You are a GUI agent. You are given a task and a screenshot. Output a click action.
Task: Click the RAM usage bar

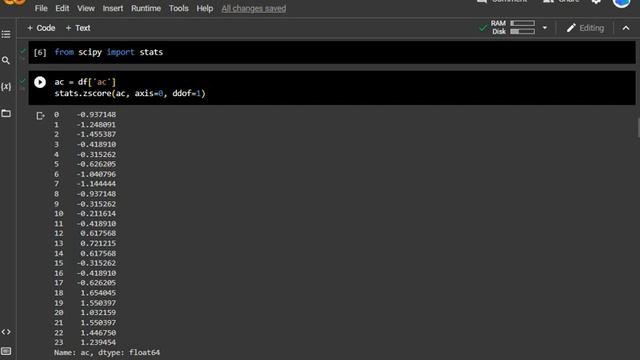(x=522, y=23)
